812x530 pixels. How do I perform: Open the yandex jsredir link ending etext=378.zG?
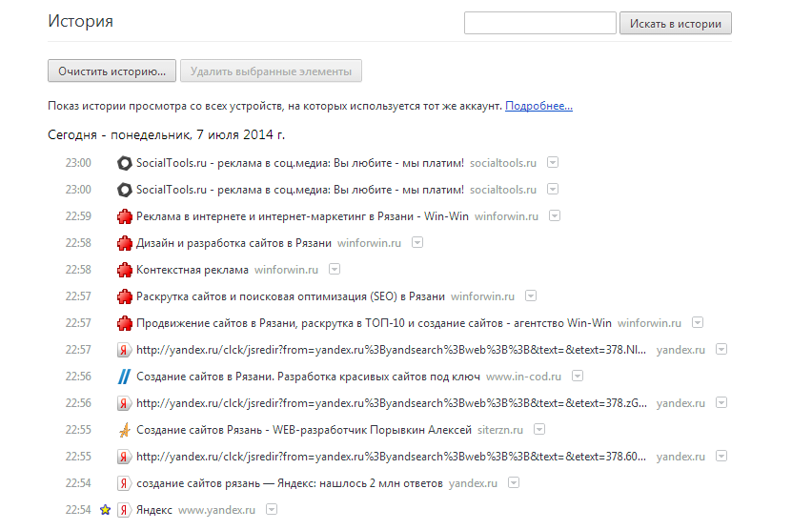click(392, 403)
